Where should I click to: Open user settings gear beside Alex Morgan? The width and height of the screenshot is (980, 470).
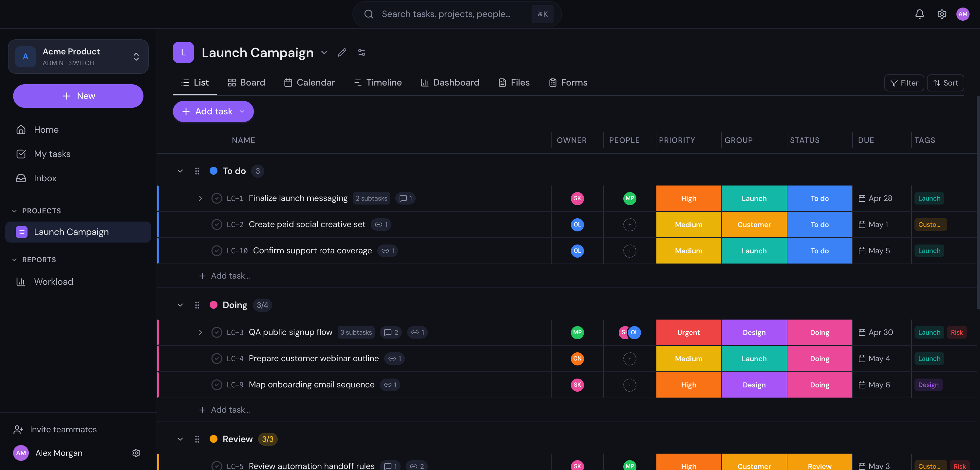tap(136, 453)
